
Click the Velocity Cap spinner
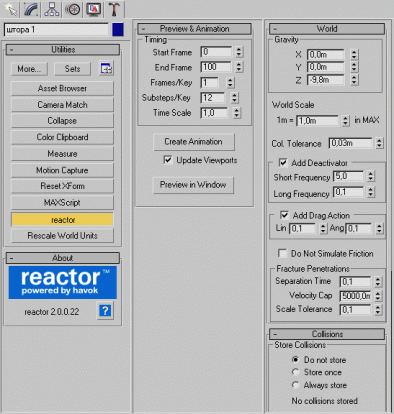coord(378,296)
